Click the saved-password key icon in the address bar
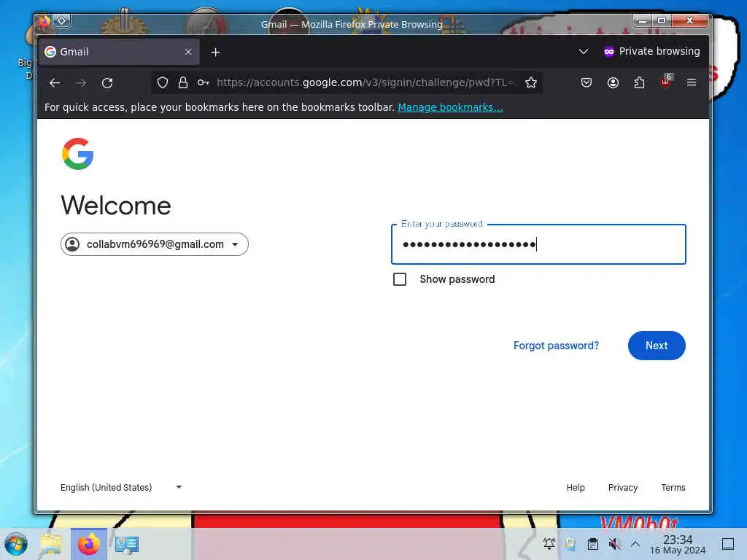747x560 pixels. pyautogui.click(x=204, y=83)
